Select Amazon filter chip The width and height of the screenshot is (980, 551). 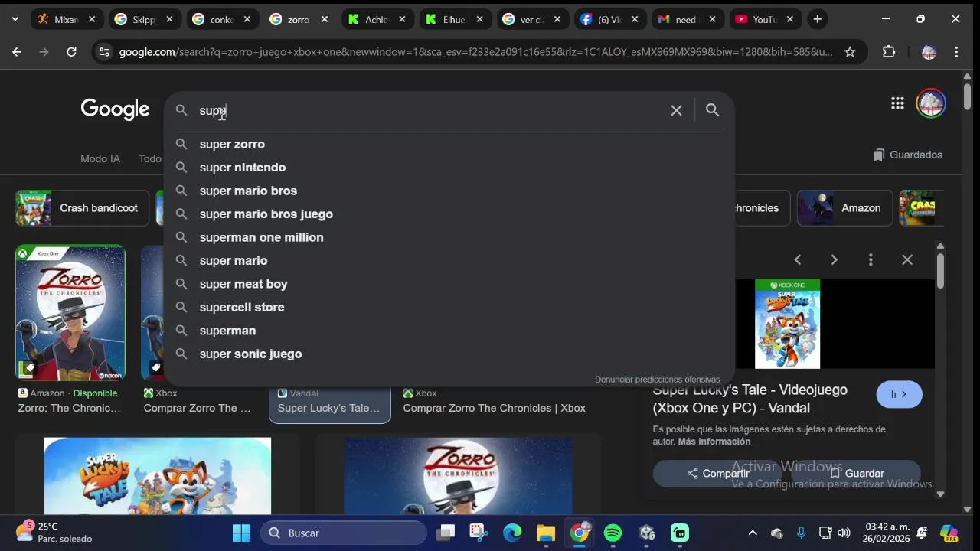[x=844, y=208]
